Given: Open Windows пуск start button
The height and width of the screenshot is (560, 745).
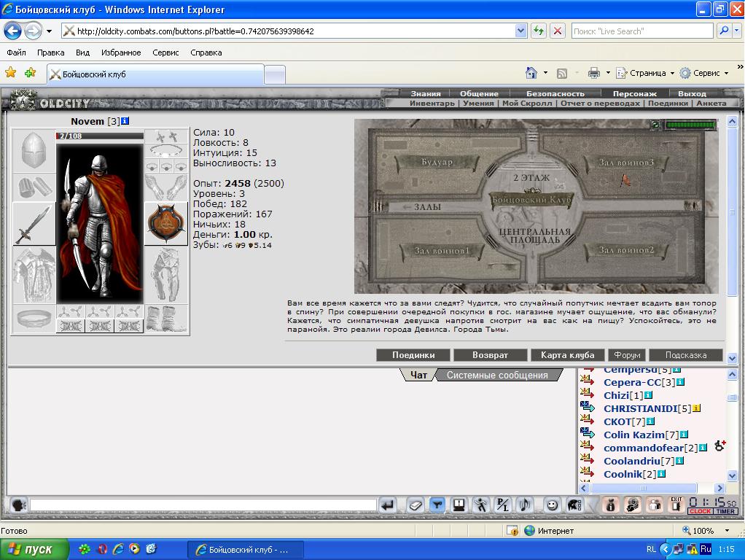Looking at the screenshot, I should click(34, 550).
